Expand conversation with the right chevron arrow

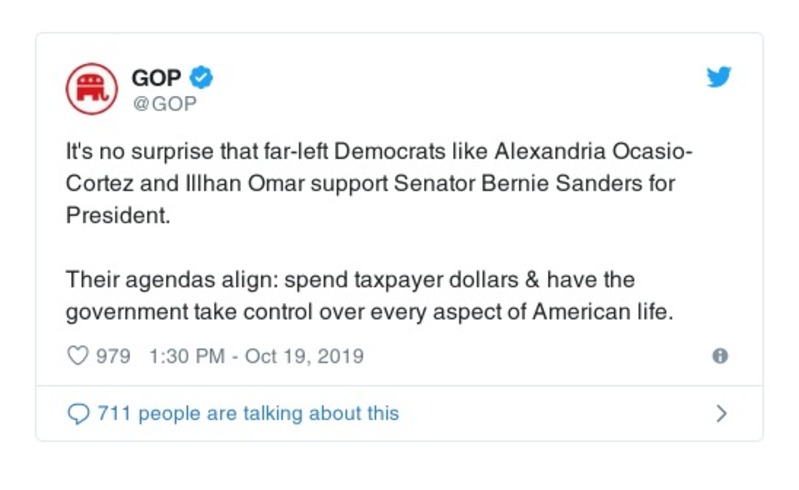coord(722,413)
